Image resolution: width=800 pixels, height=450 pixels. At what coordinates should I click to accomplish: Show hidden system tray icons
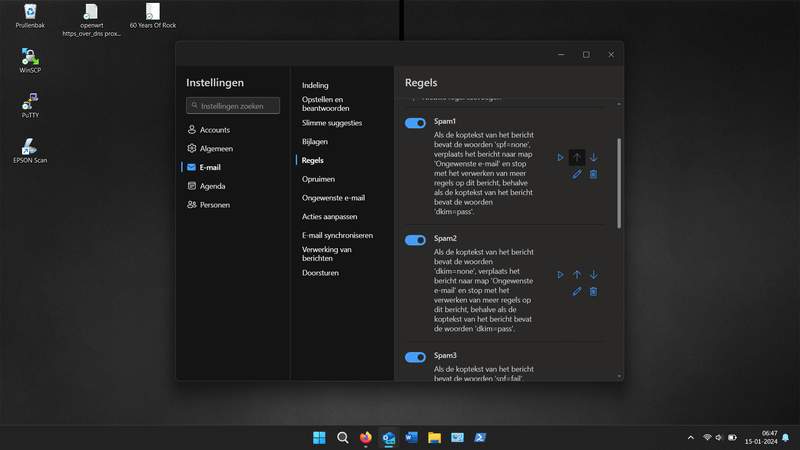(x=691, y=438)
